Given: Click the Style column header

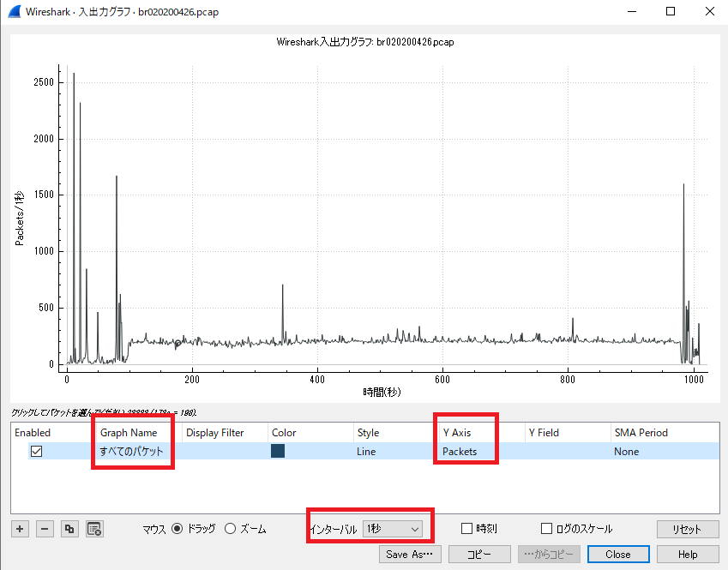Looking at the screenshot, I should tap(396, 433).
